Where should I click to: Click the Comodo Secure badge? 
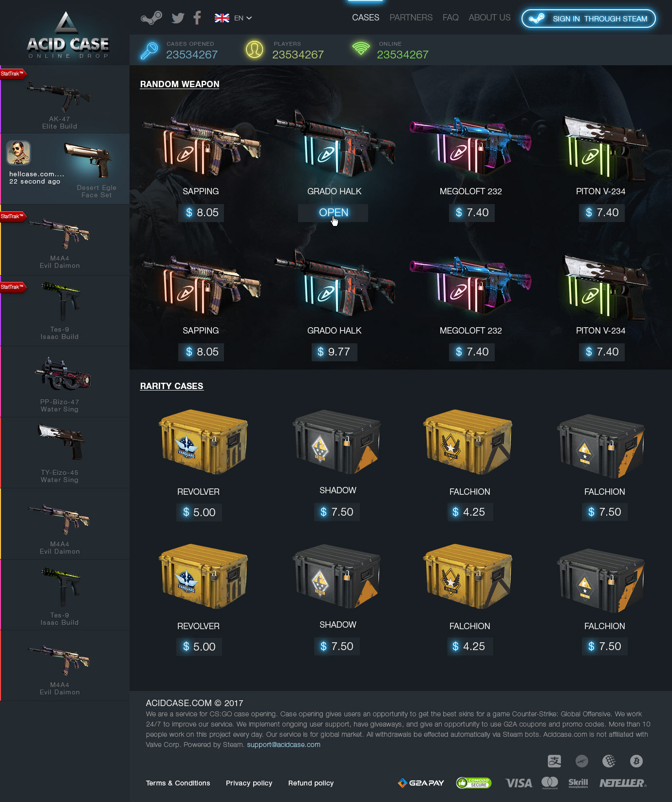(474, 783)
